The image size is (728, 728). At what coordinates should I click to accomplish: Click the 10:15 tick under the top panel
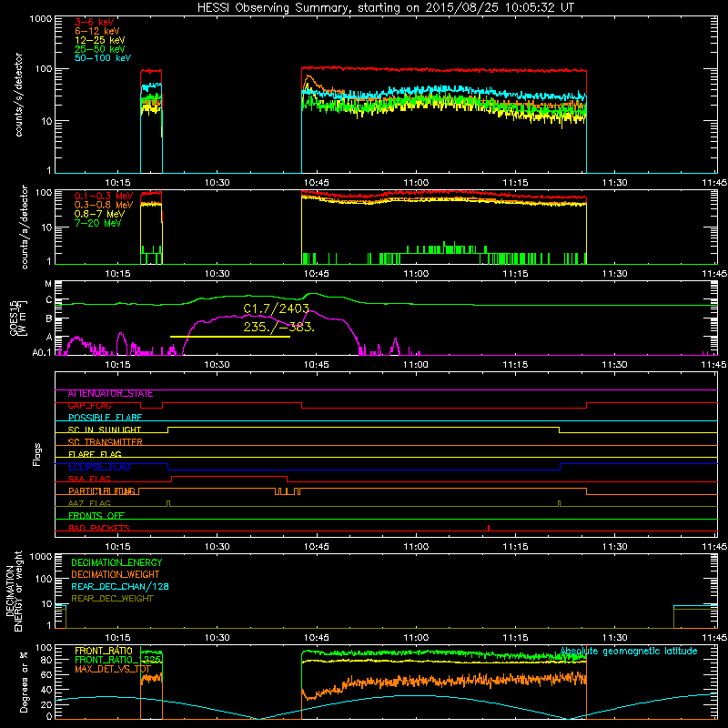(117, 183)
